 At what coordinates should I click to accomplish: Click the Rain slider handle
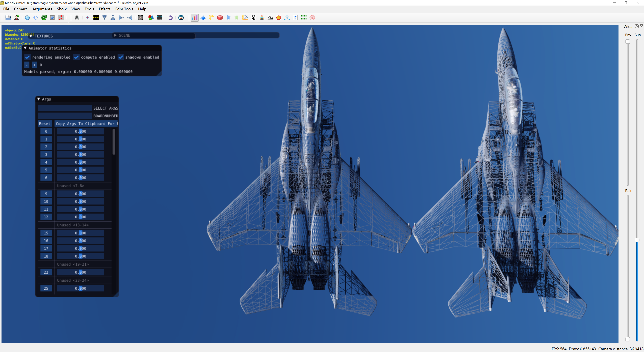(628, 339)
